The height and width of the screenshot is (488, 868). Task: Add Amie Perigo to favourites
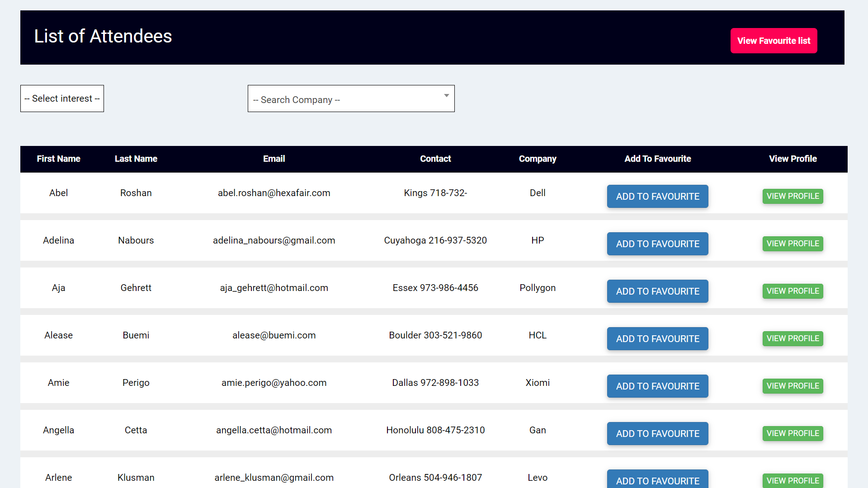(657, 386)
